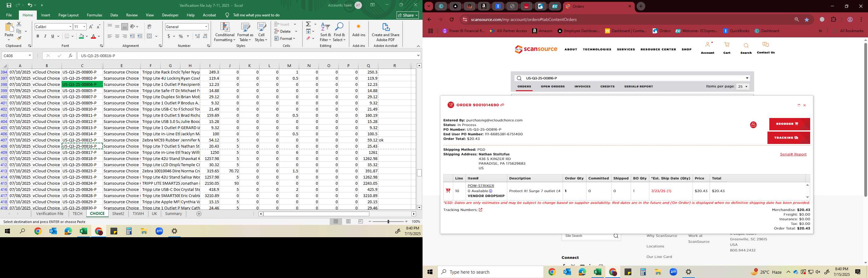Click the Tracking Numbers external link icon
This screenshot has height=278, width=868.
pyautogui.click(x=480, y=210)
